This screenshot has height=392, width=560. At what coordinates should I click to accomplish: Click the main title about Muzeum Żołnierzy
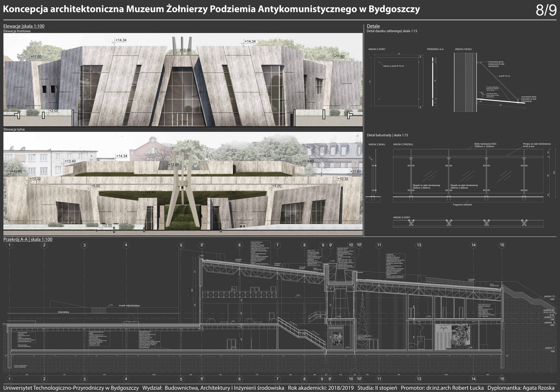point(211,9)
